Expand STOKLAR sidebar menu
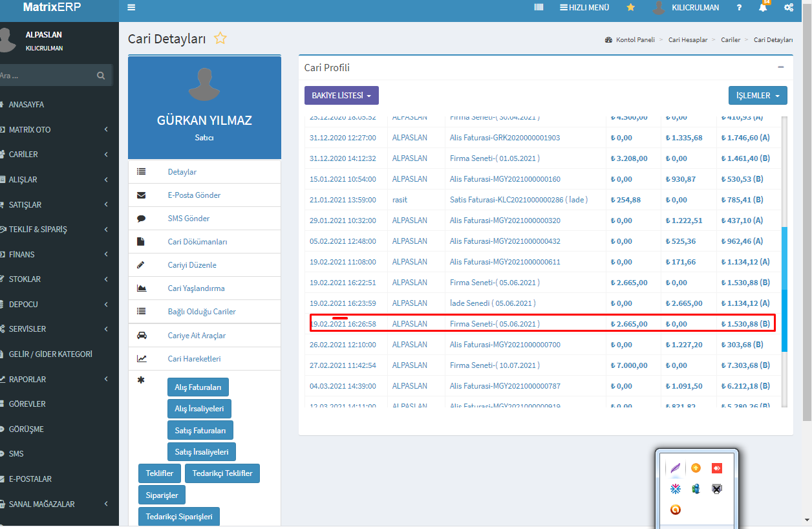This screenshot has width=812, height=529. point(52,279)
